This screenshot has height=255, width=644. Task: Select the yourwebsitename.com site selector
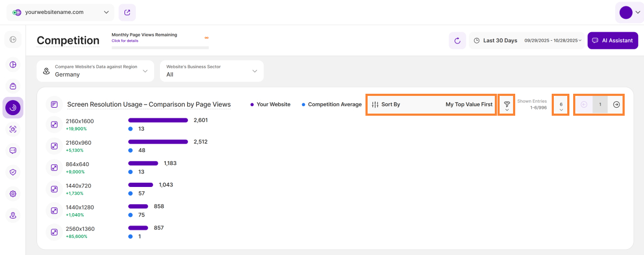point(61,12)
